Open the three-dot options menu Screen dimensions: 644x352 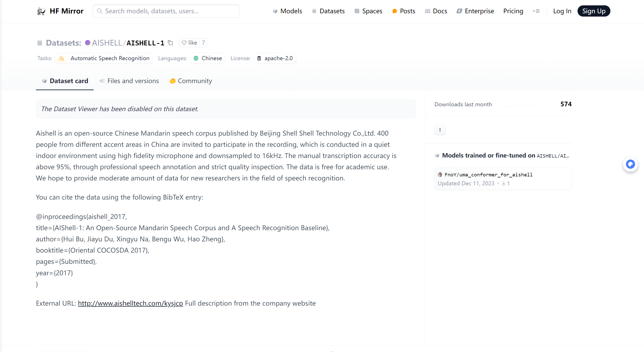coord(440,130)
